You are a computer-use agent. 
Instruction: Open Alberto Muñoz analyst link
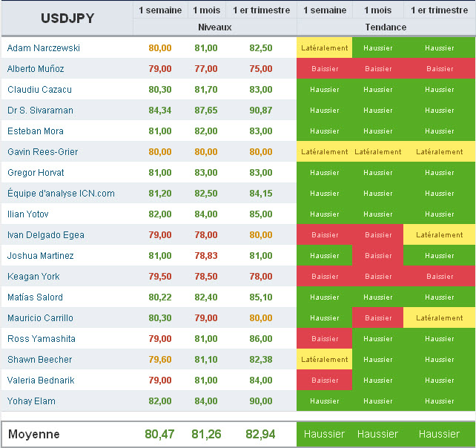(36, 69)
